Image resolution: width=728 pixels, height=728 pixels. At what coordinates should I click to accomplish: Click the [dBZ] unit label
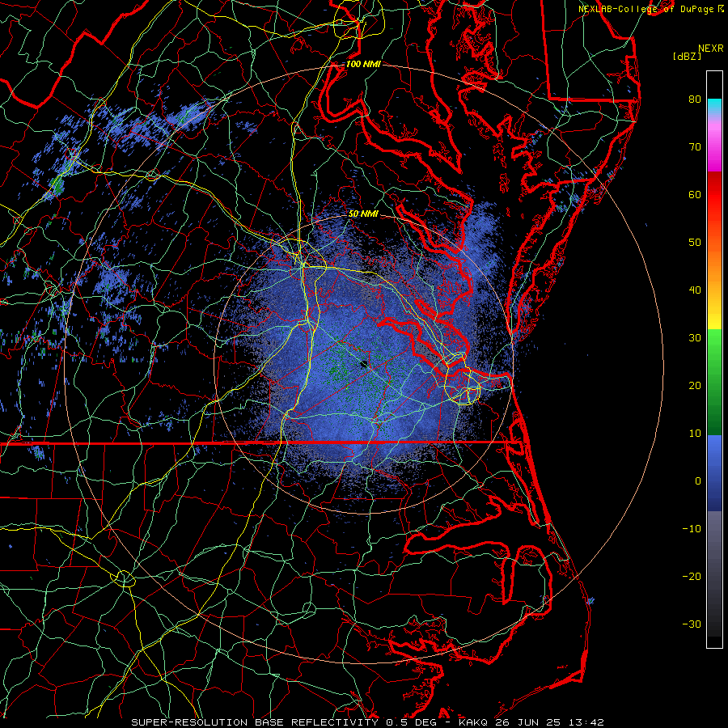point(687,57)
